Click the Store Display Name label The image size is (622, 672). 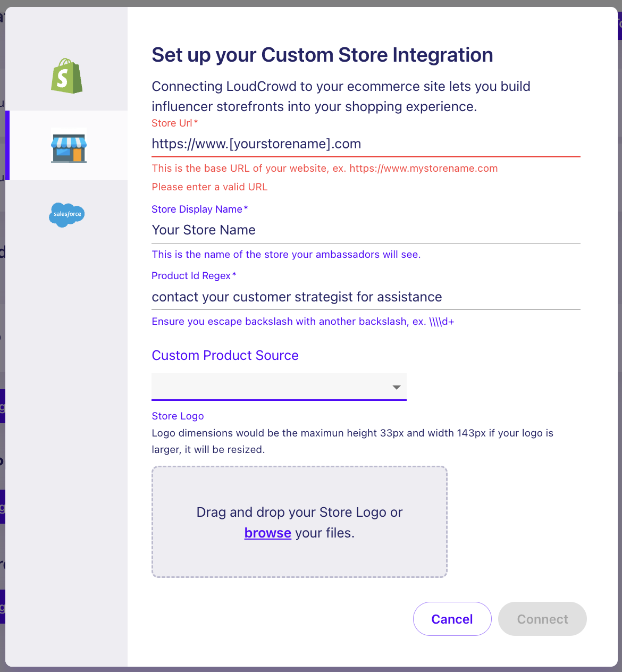[200, 209]
